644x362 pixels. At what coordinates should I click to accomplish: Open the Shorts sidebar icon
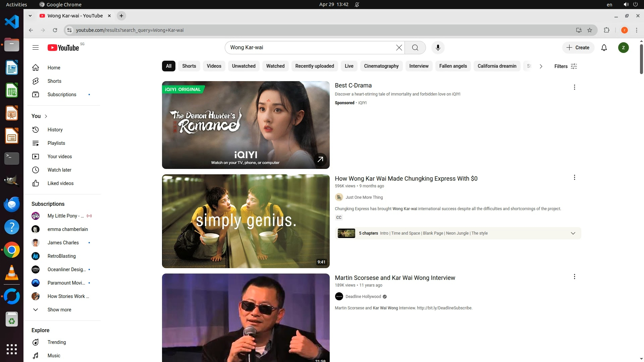click(36, 81)
